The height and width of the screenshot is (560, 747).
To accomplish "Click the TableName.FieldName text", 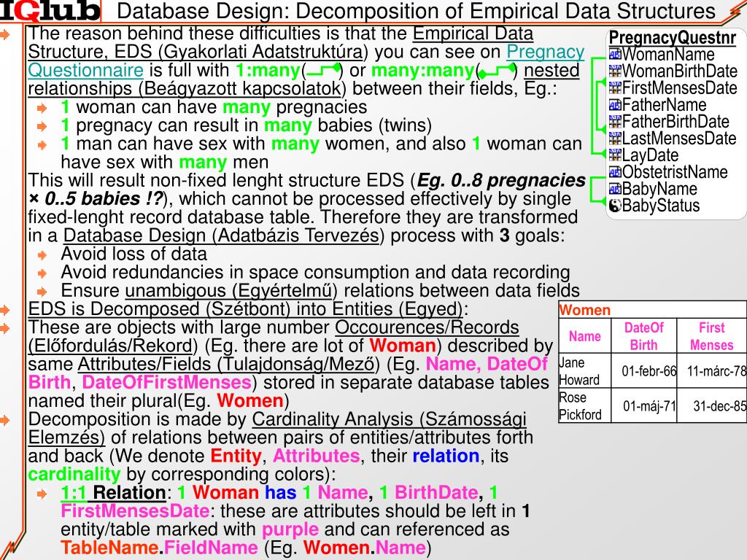I will 159,548.
